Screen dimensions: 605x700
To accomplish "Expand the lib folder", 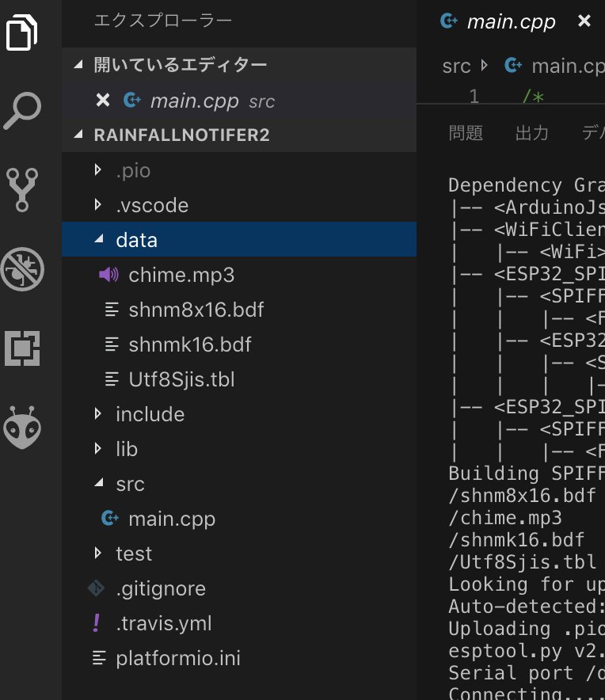I will 98,448.
